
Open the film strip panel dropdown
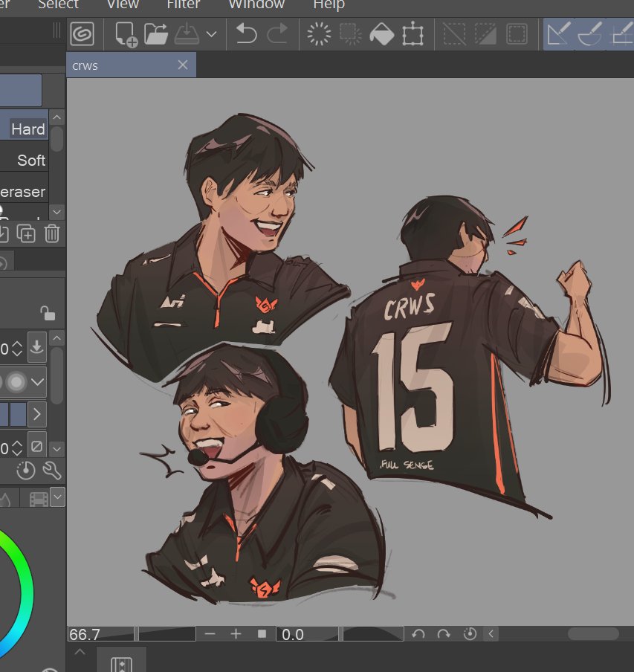point(58,497)
